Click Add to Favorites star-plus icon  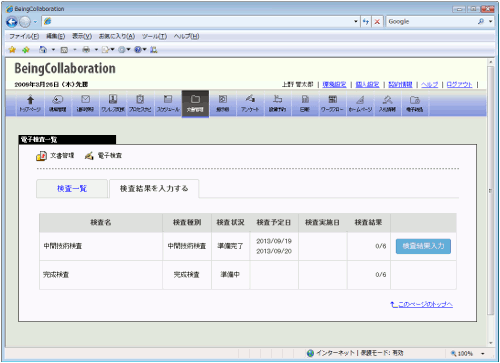26,50
